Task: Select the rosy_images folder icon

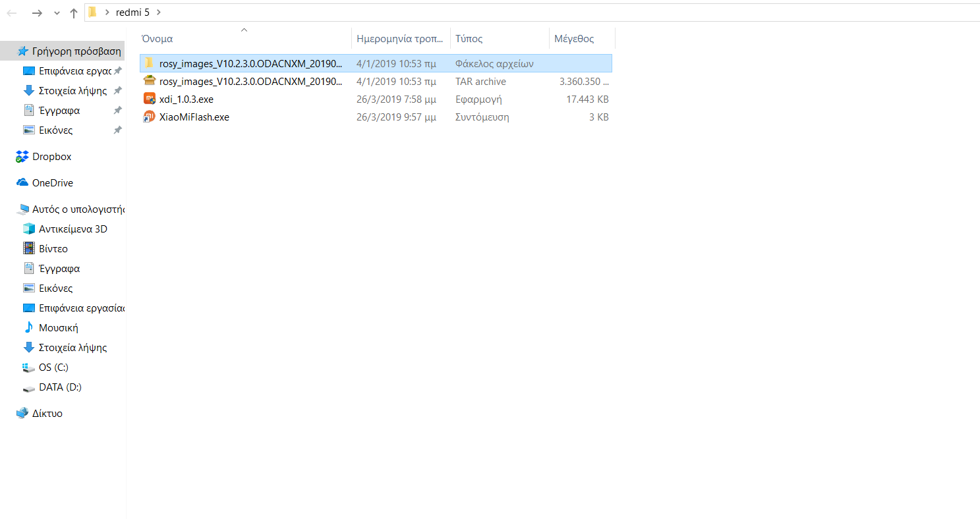Action: pyautogui.click(x=149, y=63)
